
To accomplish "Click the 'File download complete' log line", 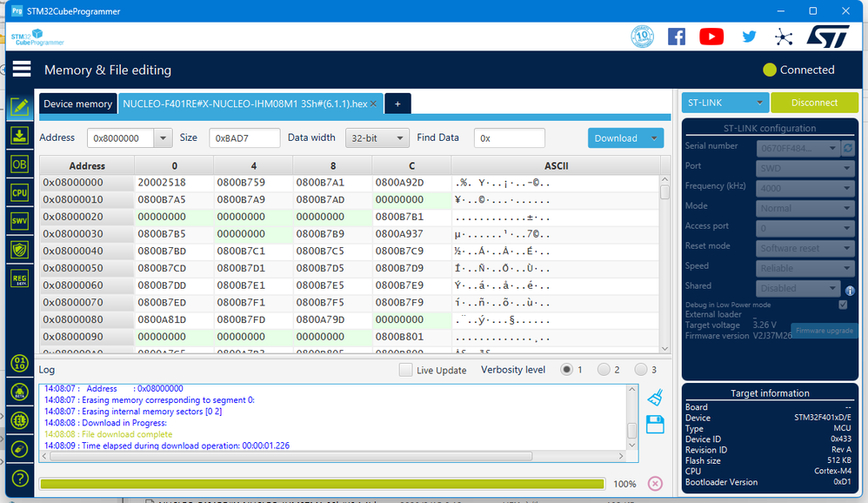I will [x=127, y=434].
